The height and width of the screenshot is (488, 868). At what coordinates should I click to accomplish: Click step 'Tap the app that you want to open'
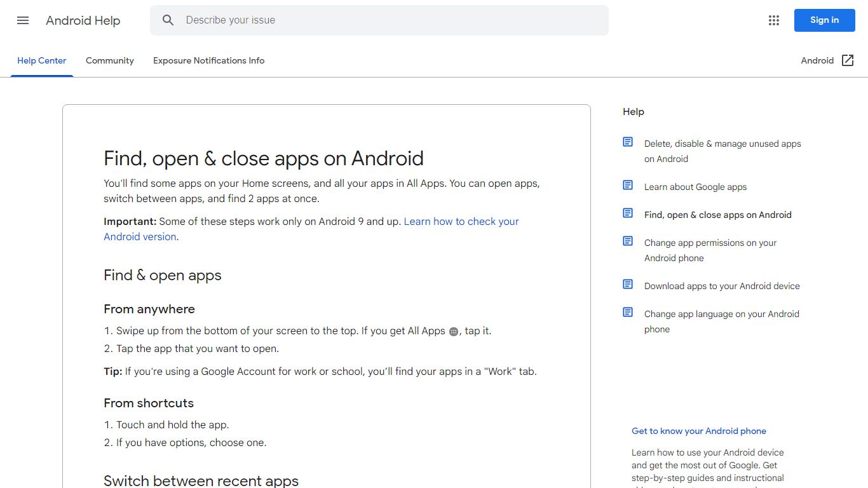point(198,348)
